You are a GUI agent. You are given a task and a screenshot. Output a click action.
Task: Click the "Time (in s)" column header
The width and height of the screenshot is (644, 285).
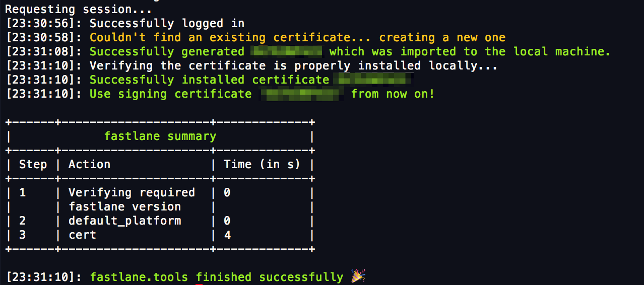coord(262,164)
